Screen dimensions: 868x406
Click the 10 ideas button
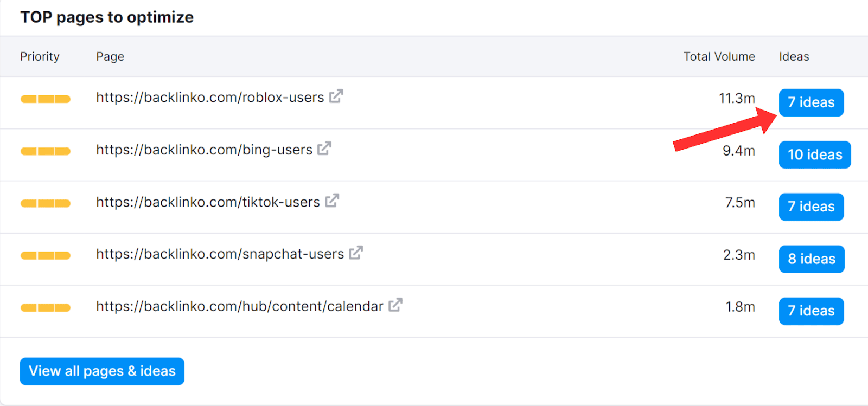pyautogui.click(x=814, y=154)
